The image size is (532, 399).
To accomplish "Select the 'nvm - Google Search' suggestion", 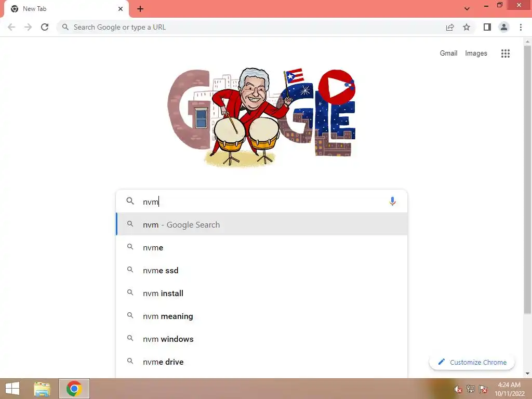I will click(x=262, y=224).
